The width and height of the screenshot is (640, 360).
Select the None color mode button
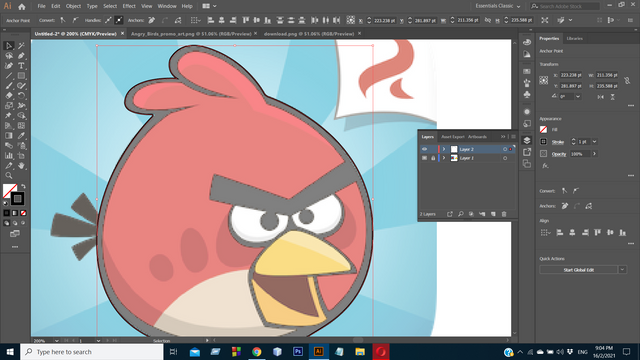(x=23, y=213)
